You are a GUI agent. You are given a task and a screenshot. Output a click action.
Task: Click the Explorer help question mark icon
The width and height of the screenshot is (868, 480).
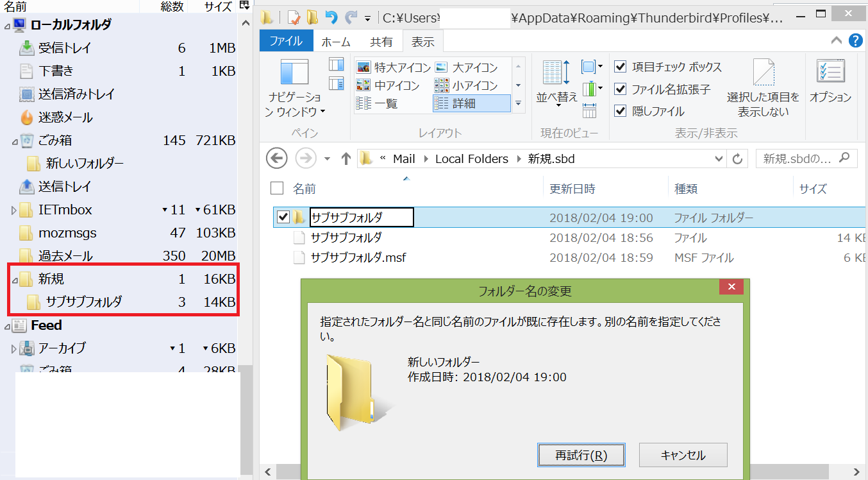tap(855, 41)
